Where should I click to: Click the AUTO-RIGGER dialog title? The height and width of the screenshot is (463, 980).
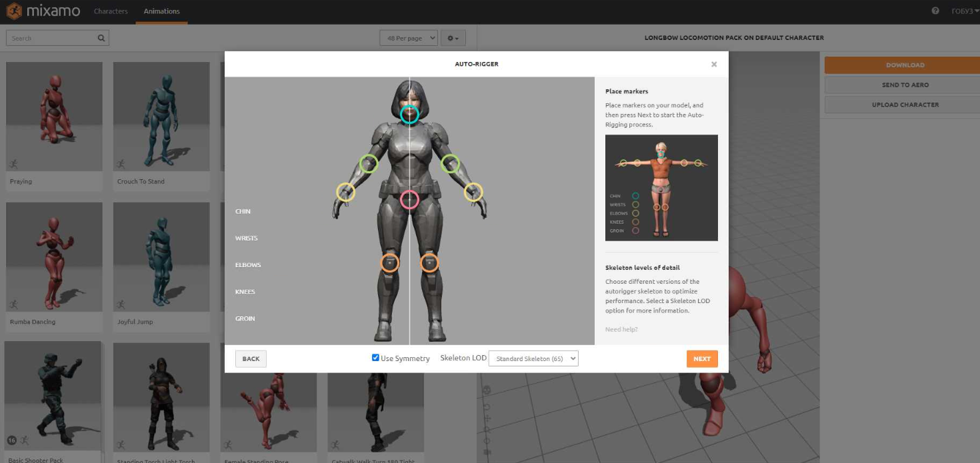477,64
